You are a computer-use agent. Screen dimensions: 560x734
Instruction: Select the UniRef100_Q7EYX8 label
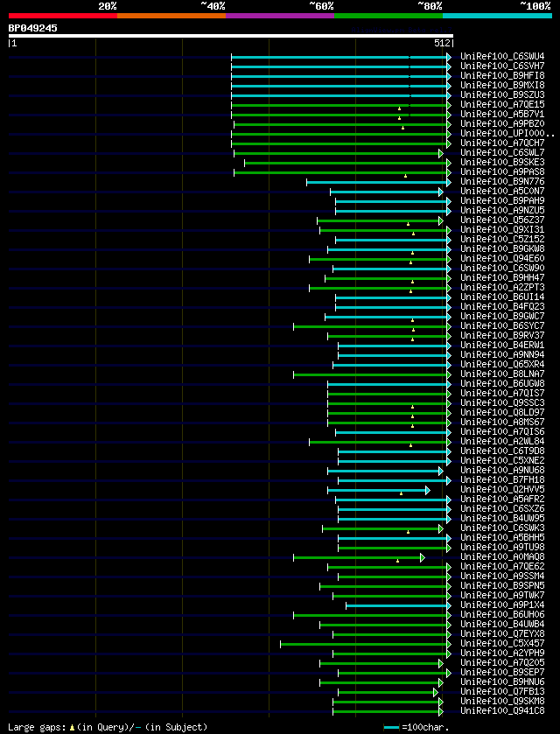[x=502, y=634]
